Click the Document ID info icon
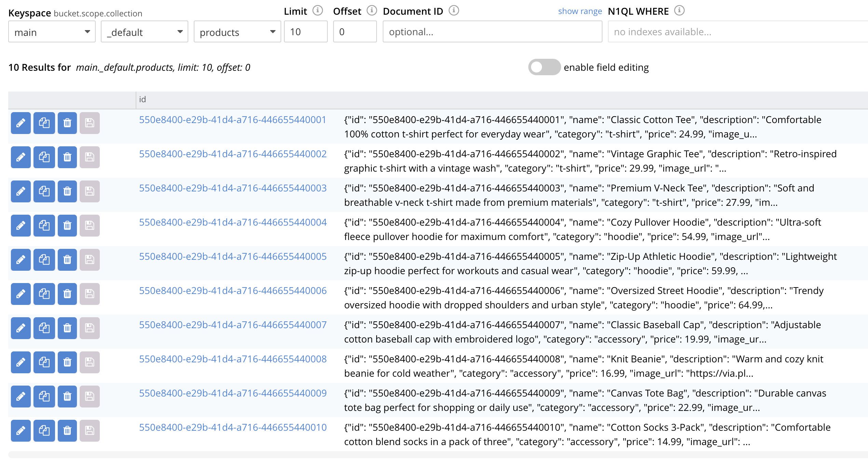Image resolution: width=868 pixels, height=469 pixels. tap(454, 11)
